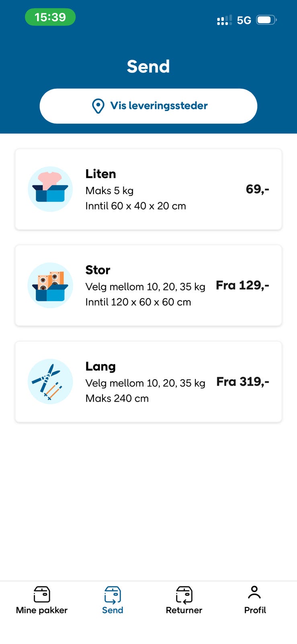
Task: Tap the Send package icon in bottom bar
Action: [x=113, y=595]
